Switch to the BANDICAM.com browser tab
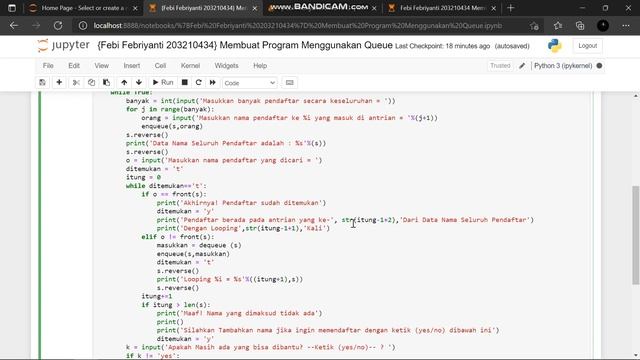This screenshot has width=640, height=360. tap(320, 8)
